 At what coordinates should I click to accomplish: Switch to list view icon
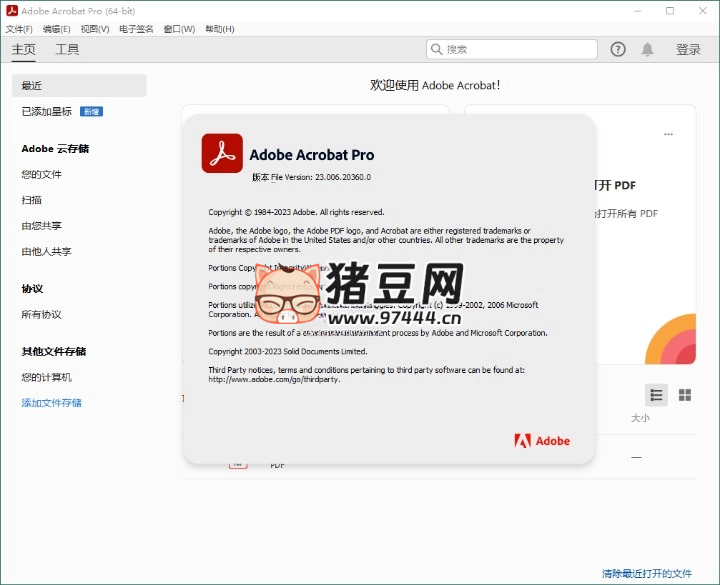pos(656,395)
